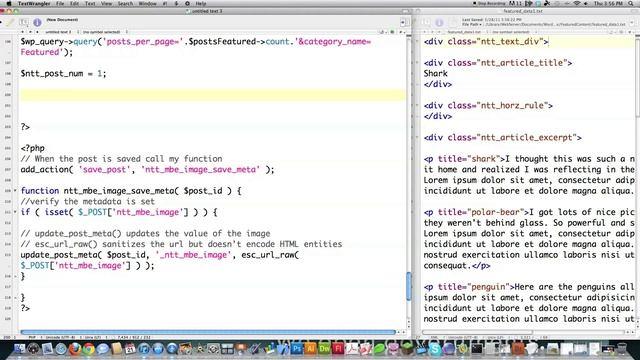The width and height of the screenshot is (640, 360).
Task: Open the Edit menu
Action: tap(74, 3)
